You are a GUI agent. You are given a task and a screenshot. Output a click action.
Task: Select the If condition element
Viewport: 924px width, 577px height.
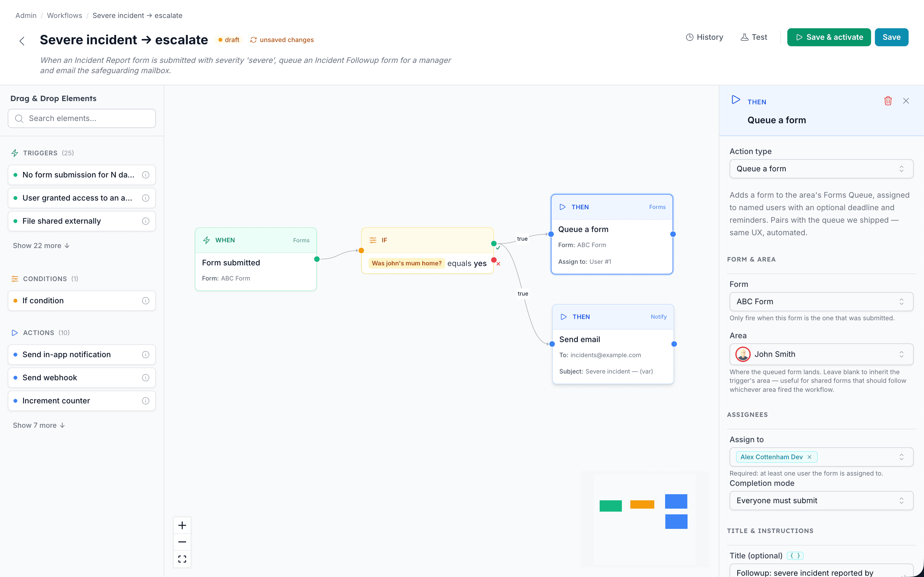pyautogui.click(x=81, y=301)
